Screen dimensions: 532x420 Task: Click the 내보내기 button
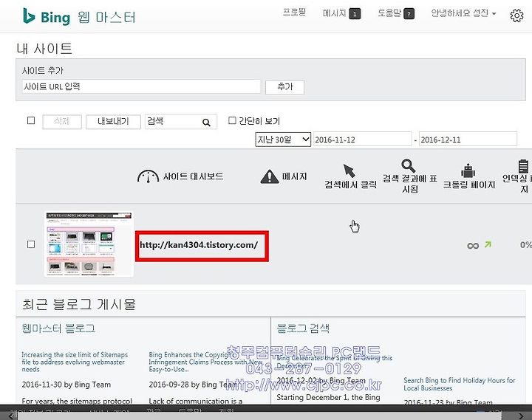[x=113, y=122]
